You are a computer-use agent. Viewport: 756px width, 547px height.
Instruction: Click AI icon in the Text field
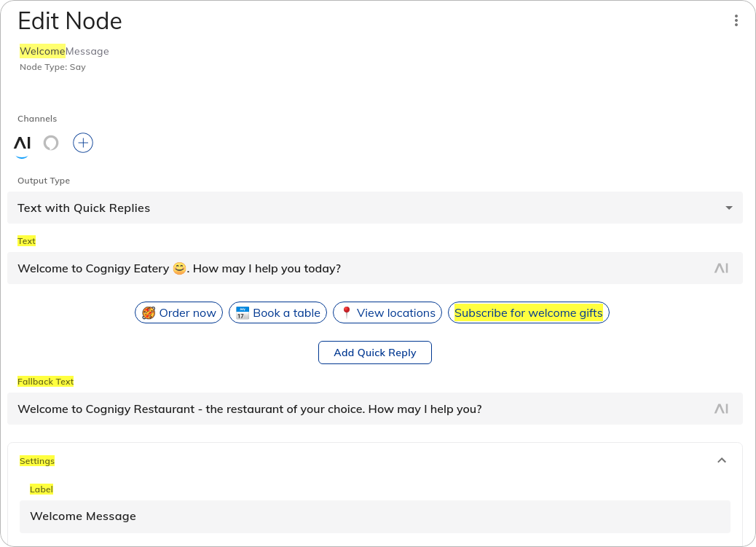pos(721,268)
